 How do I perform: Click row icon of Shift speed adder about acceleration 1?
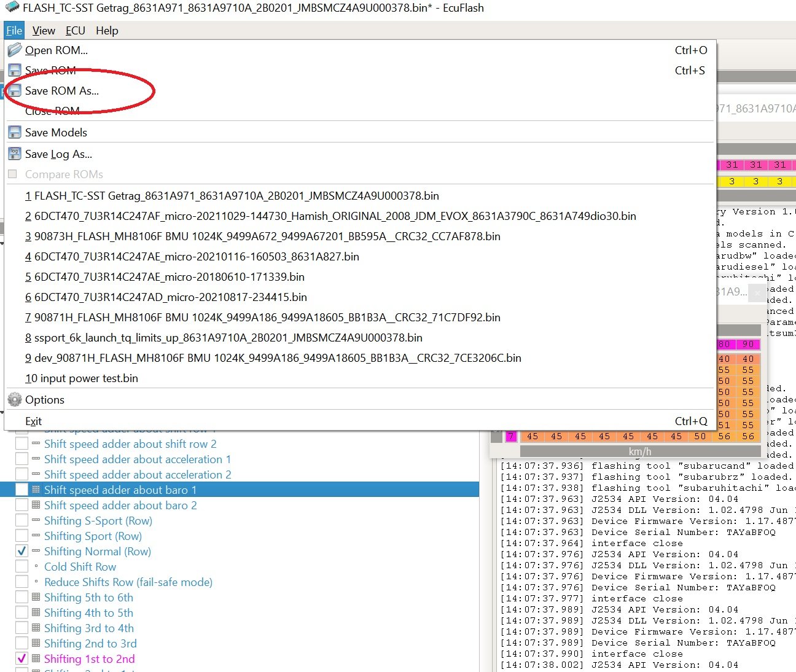36,459
